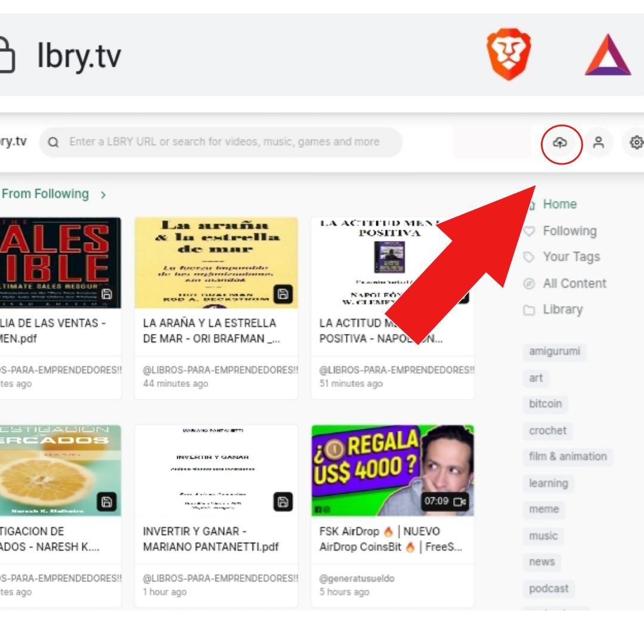
Task: Open the account user icon
Action: (x=599, y=143)
